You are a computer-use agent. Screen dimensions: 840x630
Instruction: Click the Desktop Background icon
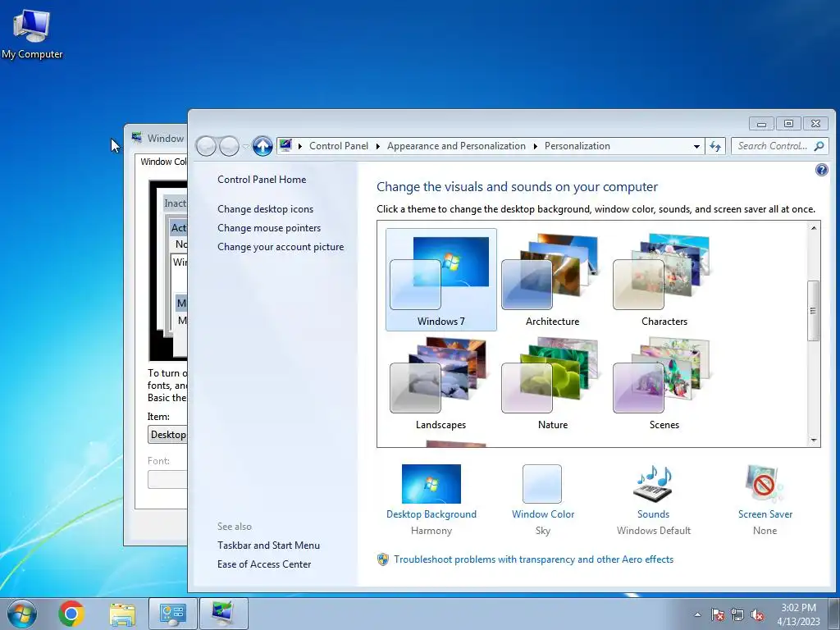431,483
